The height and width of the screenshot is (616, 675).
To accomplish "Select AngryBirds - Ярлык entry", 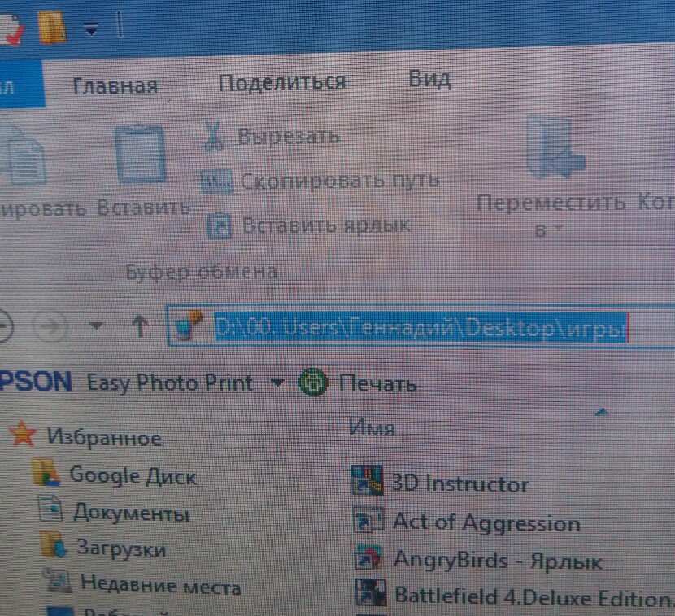I will tap(498, 561).
